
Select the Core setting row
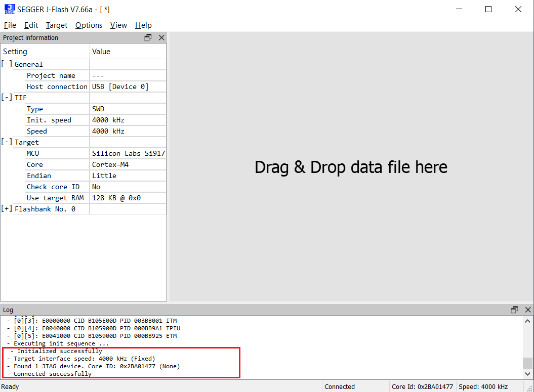pos(96,165)
